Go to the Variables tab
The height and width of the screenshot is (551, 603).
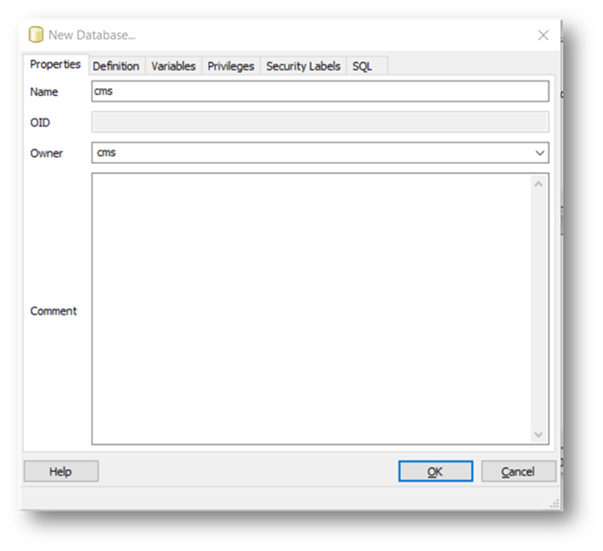[x=173, y=66]
